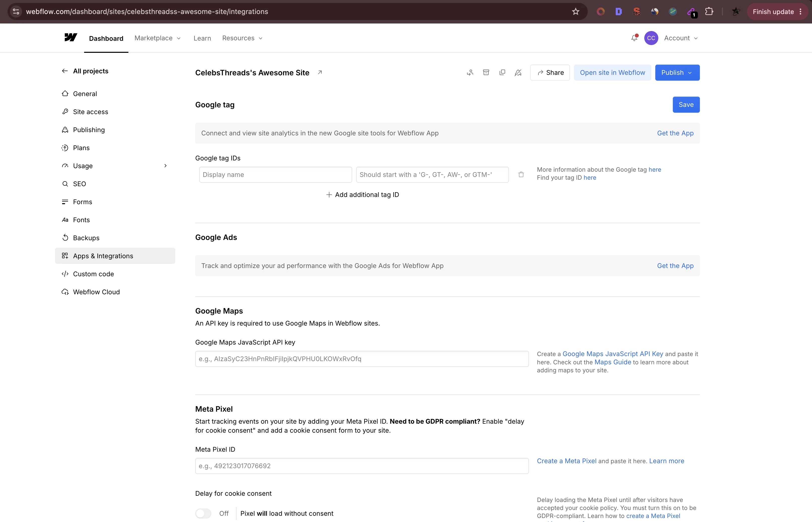Screen dimensions: 812x522
Task: Open Google tag more information here link
Action: pyautogui.click(x=655, y=169)
